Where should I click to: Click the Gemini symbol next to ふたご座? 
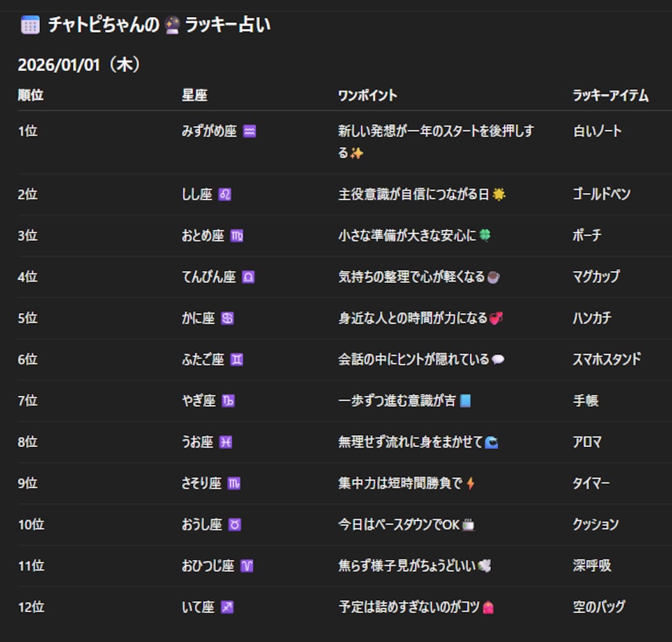click(237, 360)
